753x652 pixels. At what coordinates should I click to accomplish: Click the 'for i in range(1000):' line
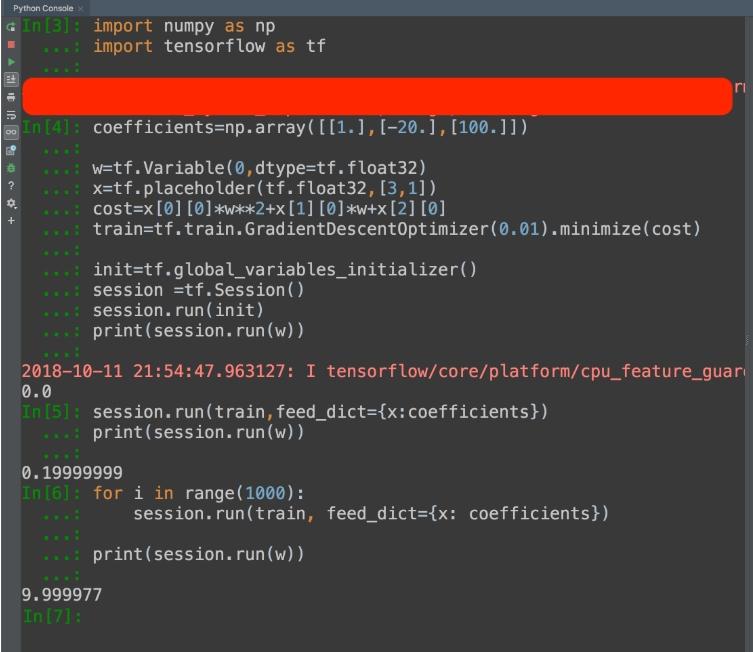click(x=198, y=494)
